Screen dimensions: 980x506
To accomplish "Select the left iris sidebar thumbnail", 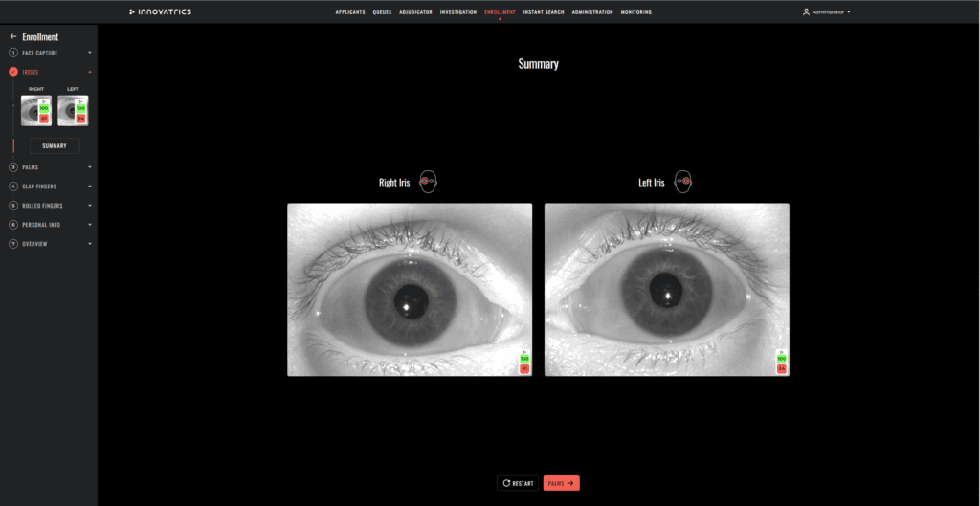I will [x=73, y=111].
